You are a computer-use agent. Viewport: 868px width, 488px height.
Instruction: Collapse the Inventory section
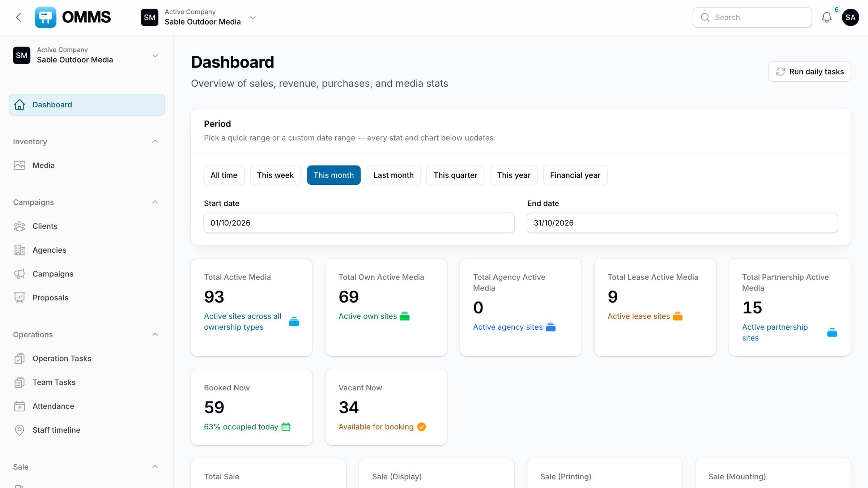pyautogui.click(x=155, y=141)
